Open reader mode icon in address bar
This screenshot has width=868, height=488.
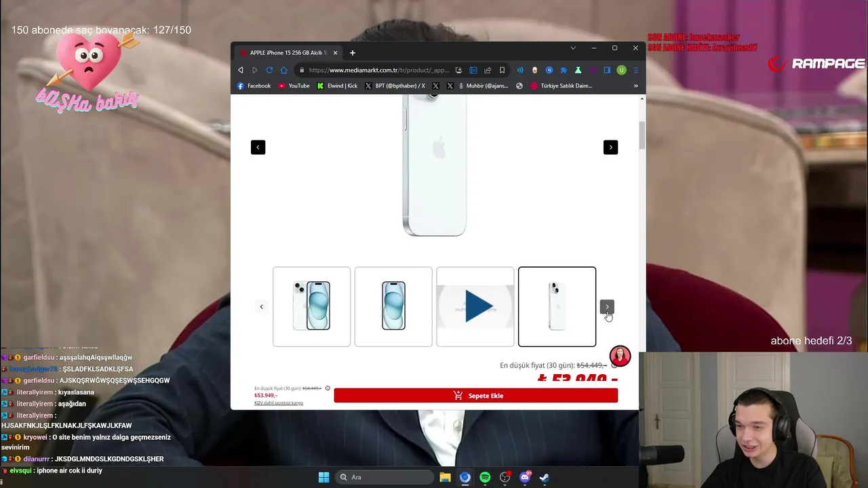point(473,70)
